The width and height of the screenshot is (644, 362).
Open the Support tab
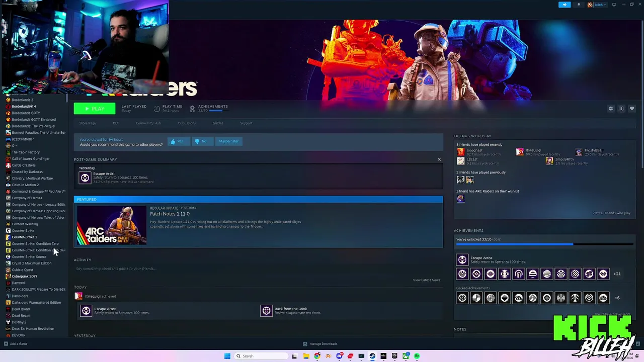coord(246,123)
